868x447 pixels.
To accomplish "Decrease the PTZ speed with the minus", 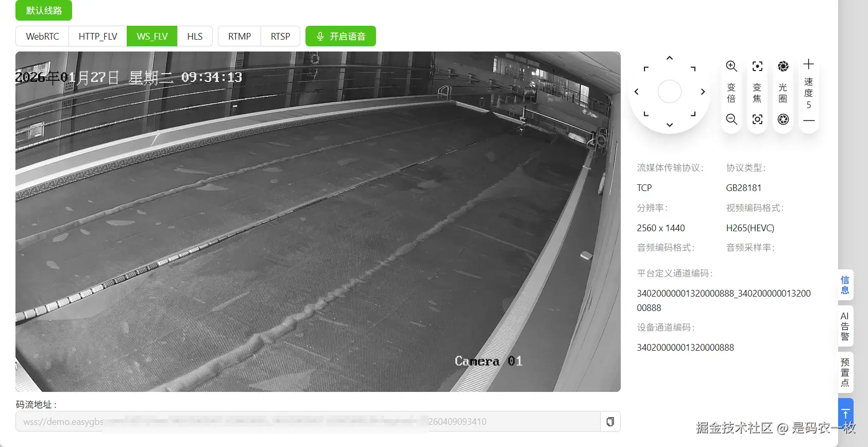I will click(809, 121).
